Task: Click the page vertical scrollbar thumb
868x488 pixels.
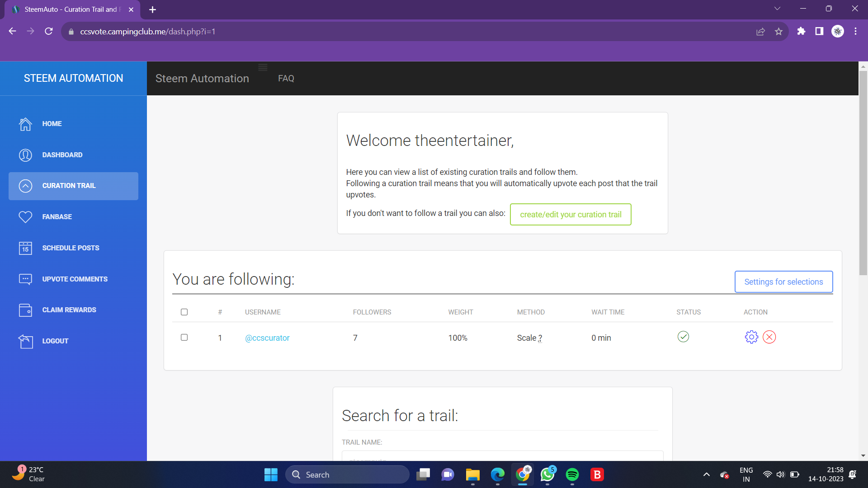Action: 863,172
